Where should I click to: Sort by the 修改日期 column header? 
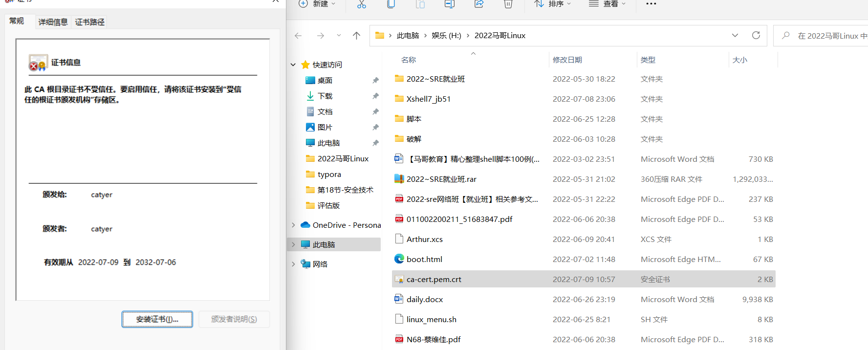click(x=567, y=60)
